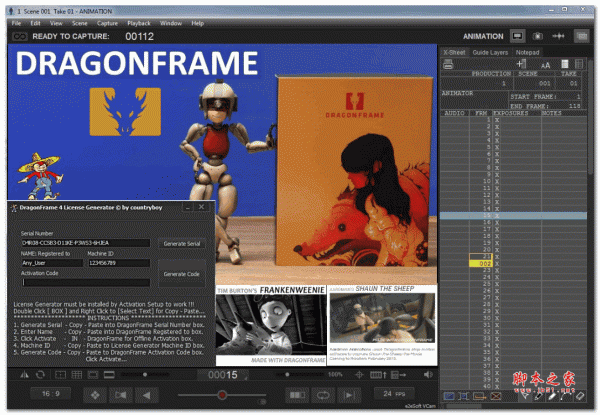Open the Animation workspace monitor icon

tap(517, 36)
